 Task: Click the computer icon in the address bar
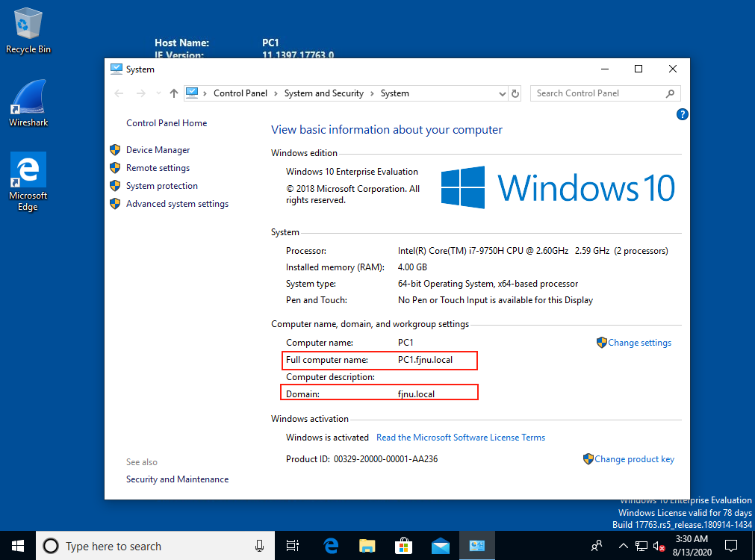[x=192, y=93]
